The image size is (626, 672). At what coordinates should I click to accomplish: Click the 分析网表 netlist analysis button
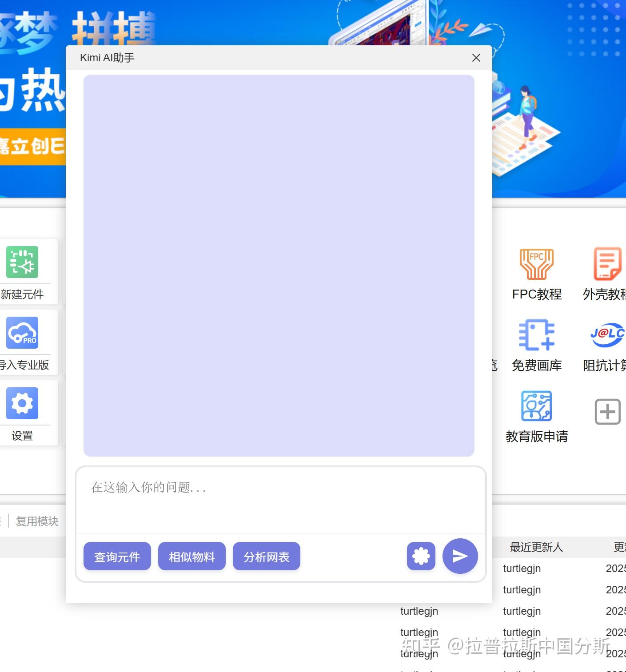(x=266, y=556)
